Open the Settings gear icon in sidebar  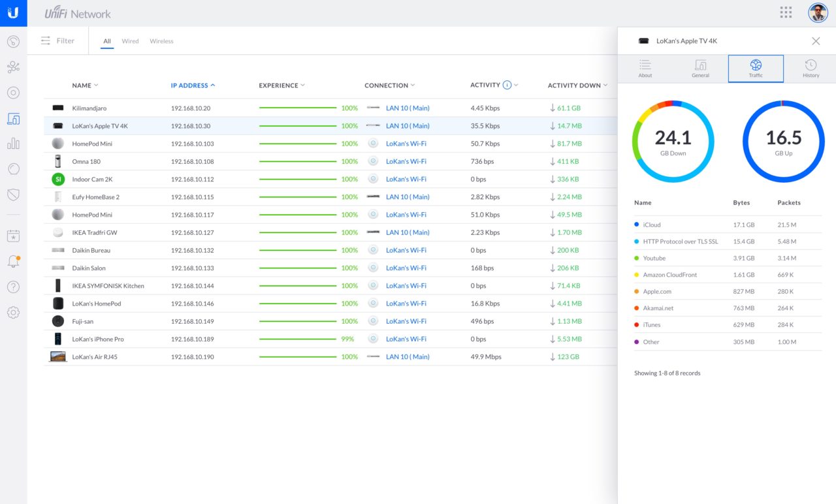[13, 312]
